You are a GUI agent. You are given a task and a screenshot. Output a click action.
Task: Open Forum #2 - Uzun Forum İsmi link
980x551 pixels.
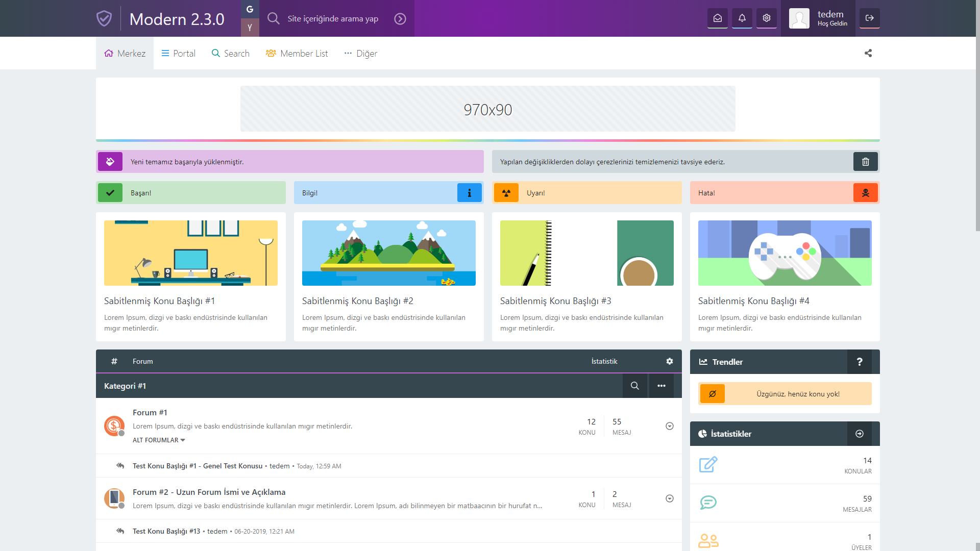click(209, 492)
